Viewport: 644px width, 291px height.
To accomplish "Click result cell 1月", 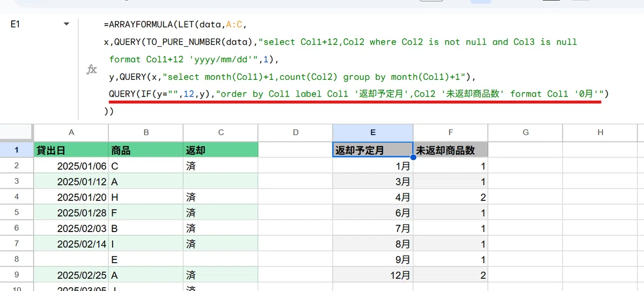I will coord(373,166).
